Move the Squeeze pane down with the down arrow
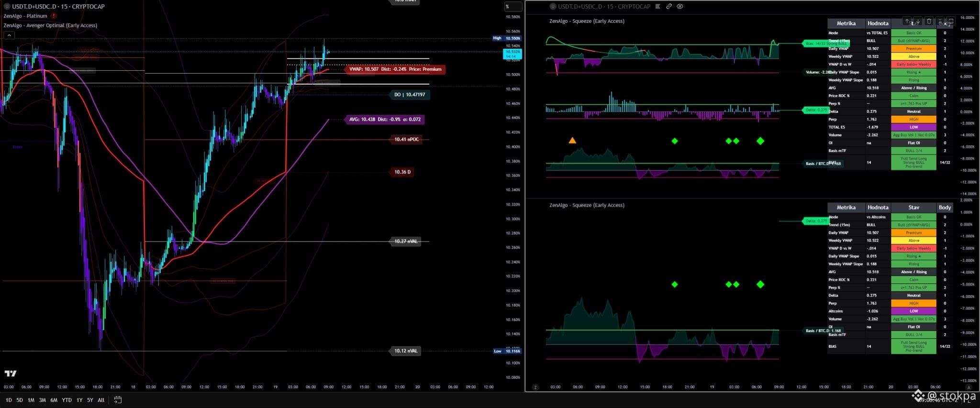This screenshot has height=408, width=980. tap(918, 21)
